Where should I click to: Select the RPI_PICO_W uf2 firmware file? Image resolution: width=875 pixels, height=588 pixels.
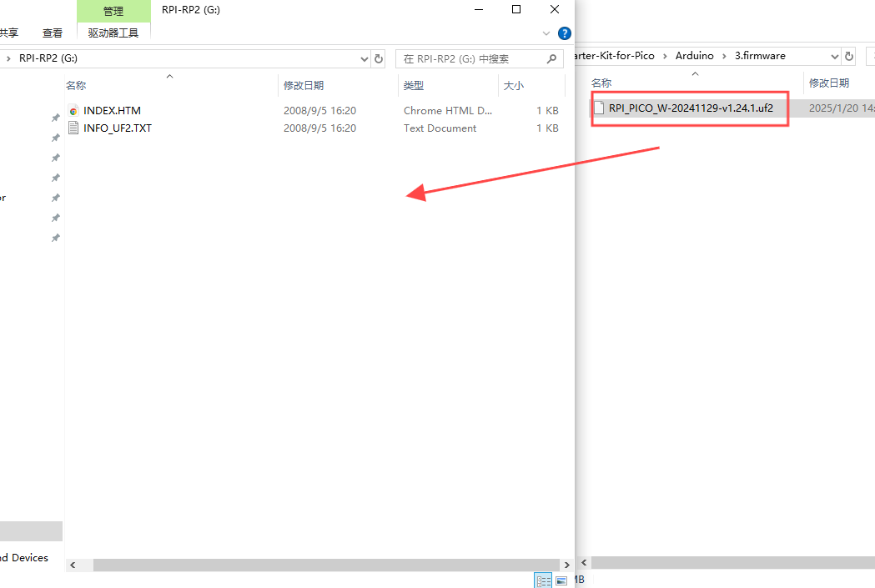(691, 108)
